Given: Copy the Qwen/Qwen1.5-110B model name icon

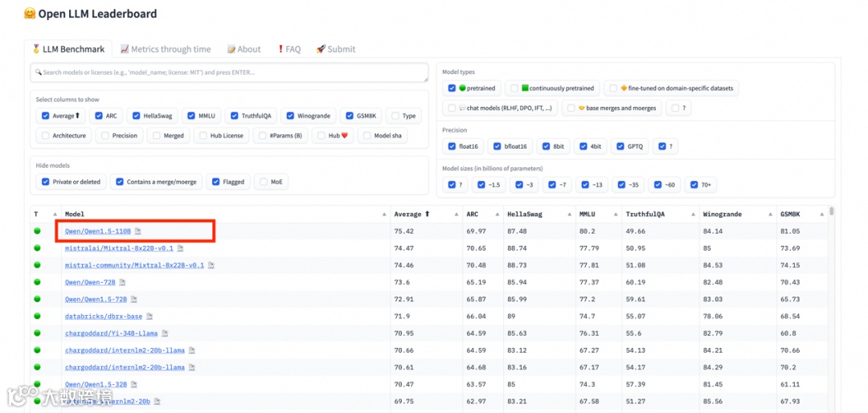Looking at the screenshot, I should tap(138, 231).
